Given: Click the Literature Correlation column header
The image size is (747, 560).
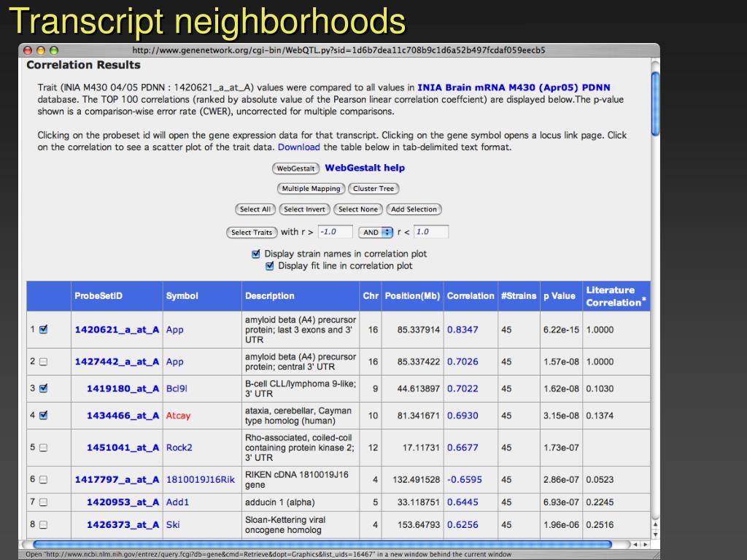Looking at the screenshot, I should (x=616, y=296).
